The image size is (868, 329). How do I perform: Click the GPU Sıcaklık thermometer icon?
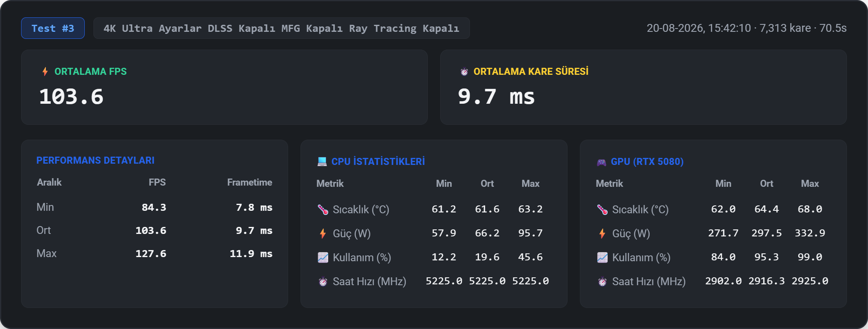coord(602,210)
